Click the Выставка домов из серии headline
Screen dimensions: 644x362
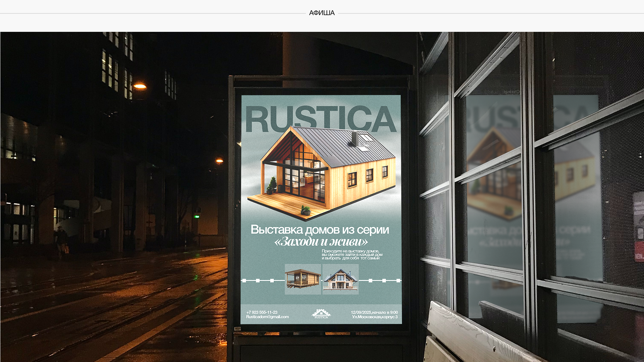tap(320, 230)
